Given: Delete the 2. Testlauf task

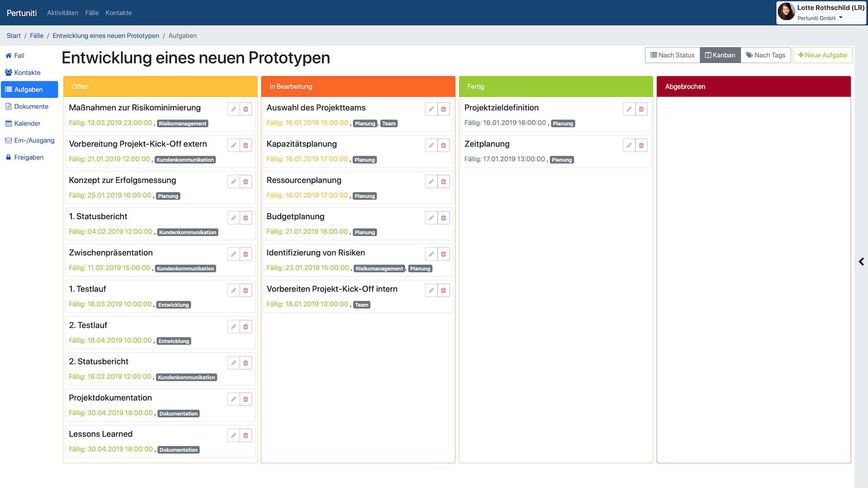Looking at the screenshot, I should [x=245, y=327].
